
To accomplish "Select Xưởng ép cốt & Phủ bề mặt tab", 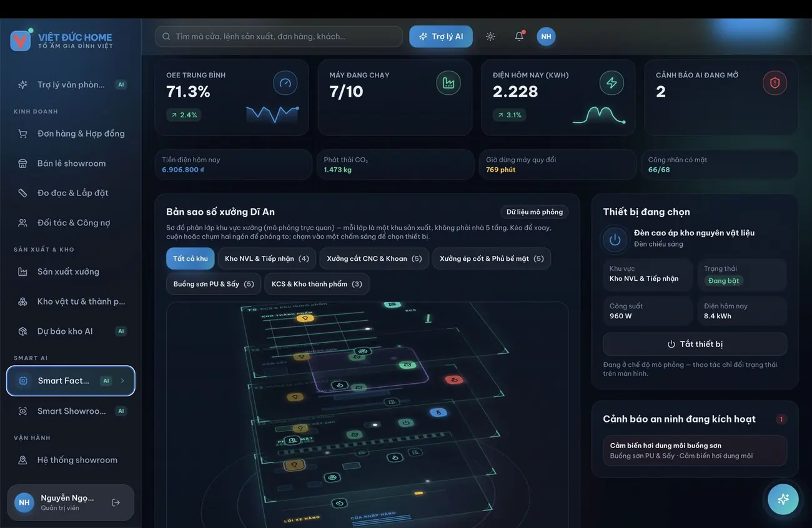I will pos(492,258).
